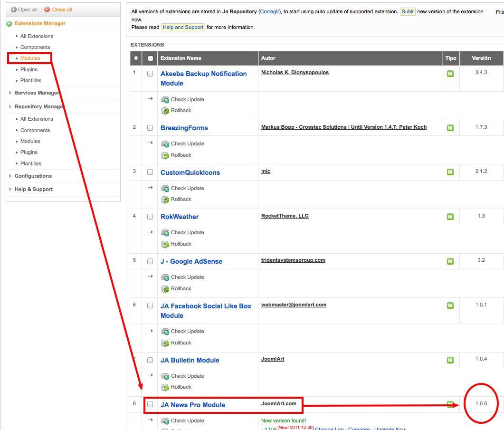Select Plantillas under Repository Manager

tap(31, 163)
